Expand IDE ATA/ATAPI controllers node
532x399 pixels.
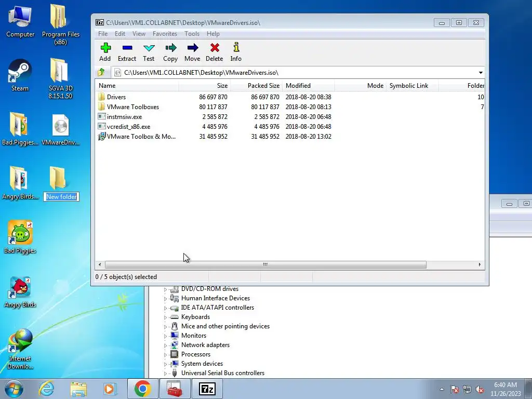(166, 308)
